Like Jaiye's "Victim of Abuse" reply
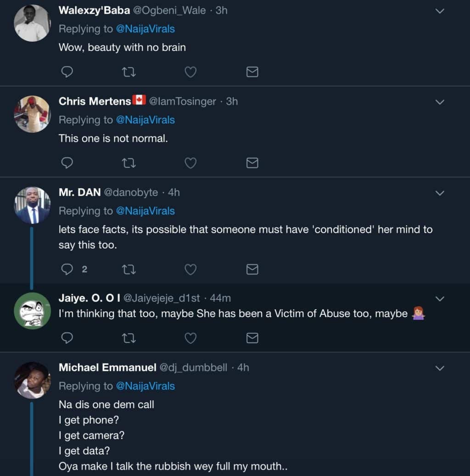The image size is (470, 476). click(190, 338)
